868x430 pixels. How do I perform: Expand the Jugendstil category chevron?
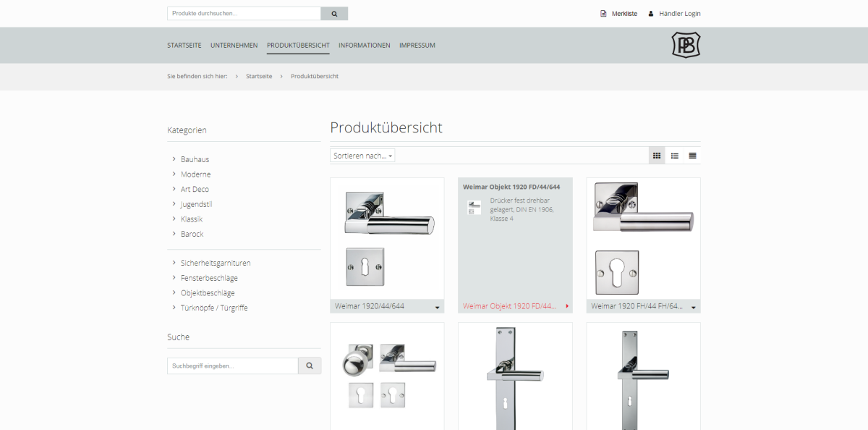174,204
